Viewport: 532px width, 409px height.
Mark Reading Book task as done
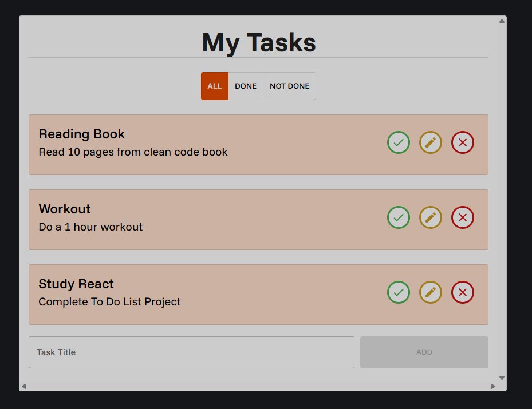point(399,142)
